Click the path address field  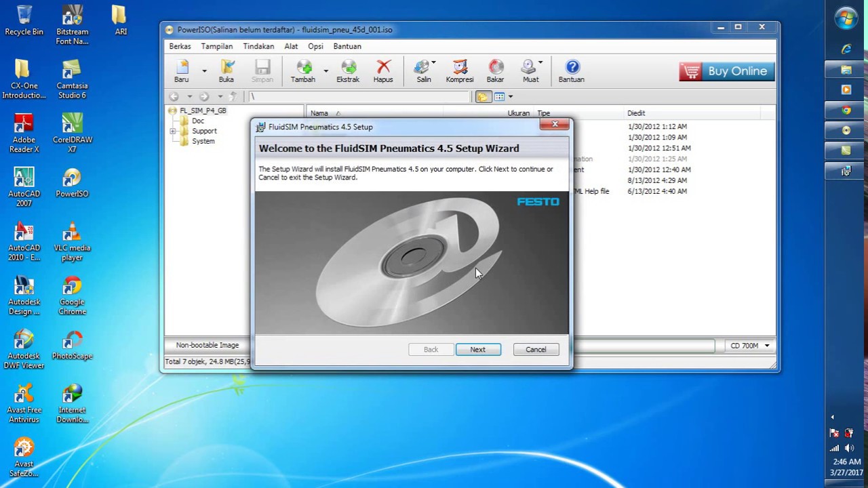click(359, 97)
